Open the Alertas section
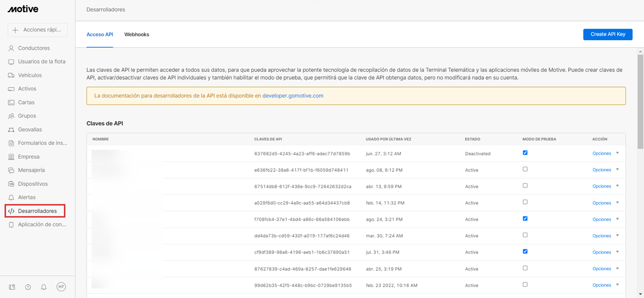The height and width of the screenshot is (298, 644). pos(28,197)
